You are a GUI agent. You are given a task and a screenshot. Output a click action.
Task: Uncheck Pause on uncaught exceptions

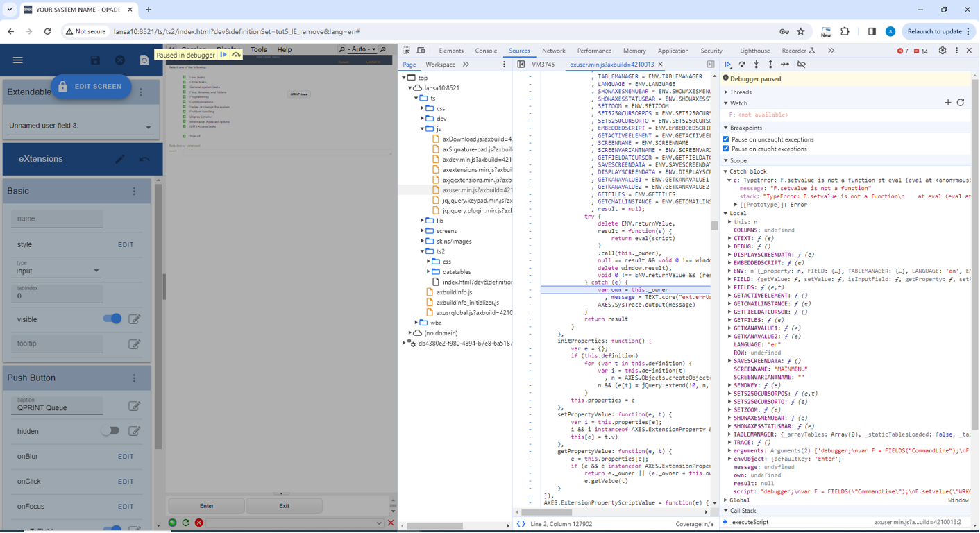tap(726, 139)
